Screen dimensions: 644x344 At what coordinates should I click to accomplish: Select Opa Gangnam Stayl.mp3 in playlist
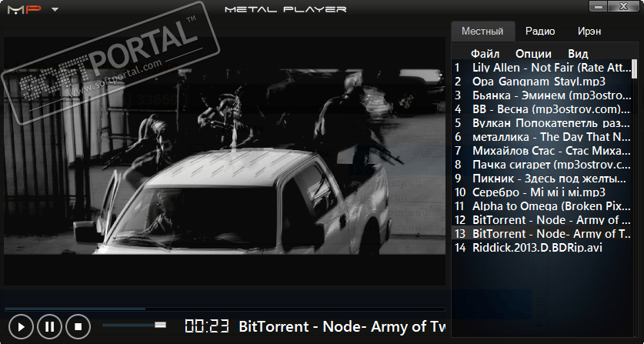(x=542, y=82)
